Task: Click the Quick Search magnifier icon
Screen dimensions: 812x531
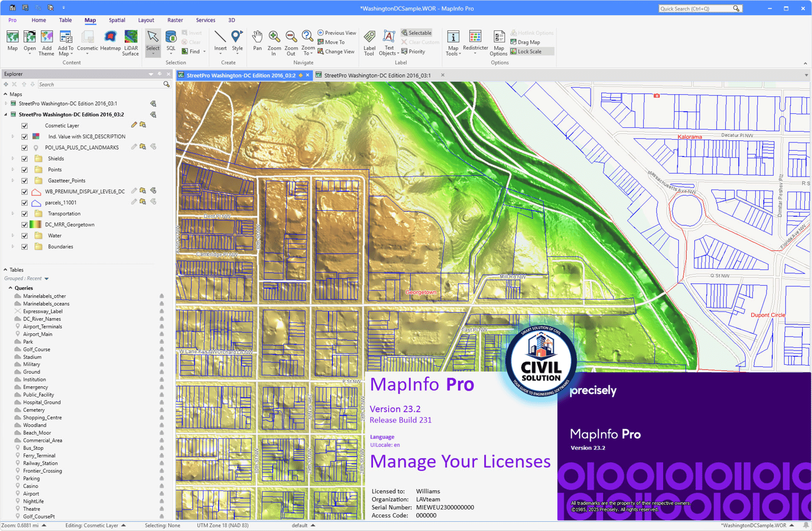Action: (x=736, y=9)
